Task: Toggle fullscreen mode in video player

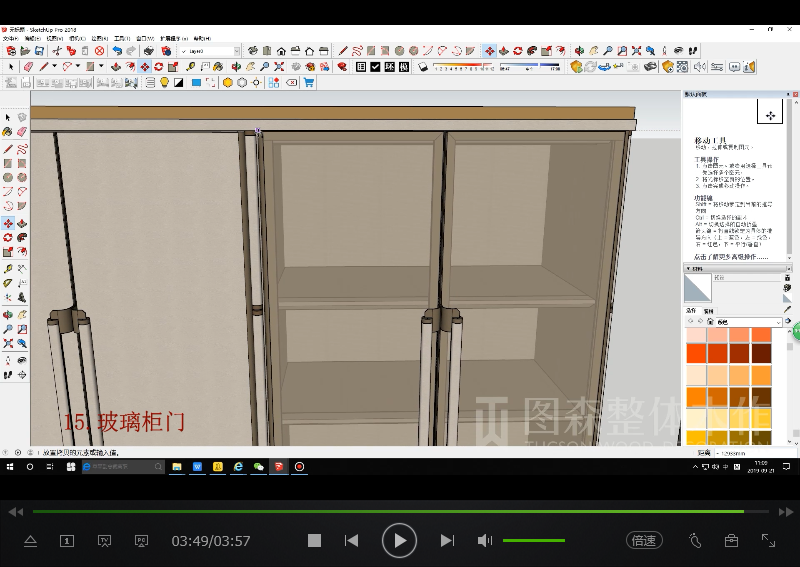Action: click(x=768, y=540)
